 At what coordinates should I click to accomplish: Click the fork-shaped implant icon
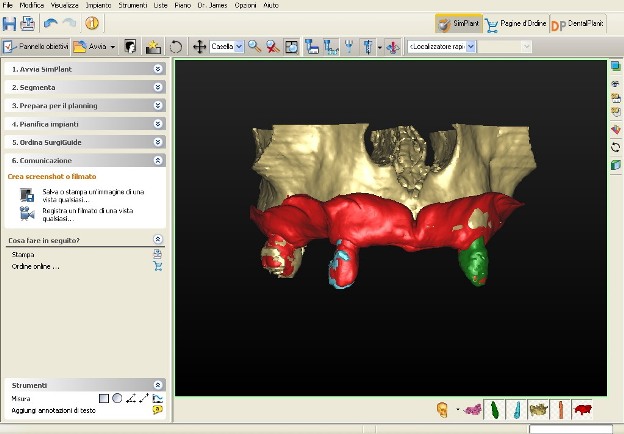point(349,47)
